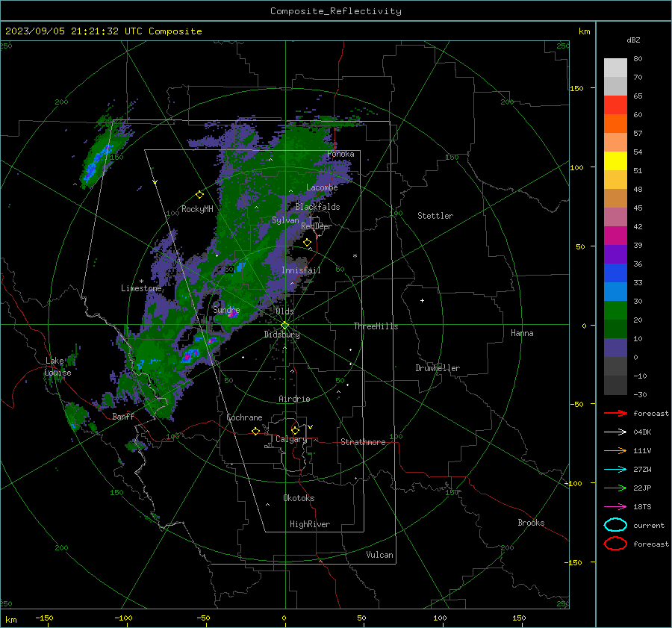The image size is (672, 628).
Task: Select the 51 dBZ yellow color swatch
Action: pos(615,161)
